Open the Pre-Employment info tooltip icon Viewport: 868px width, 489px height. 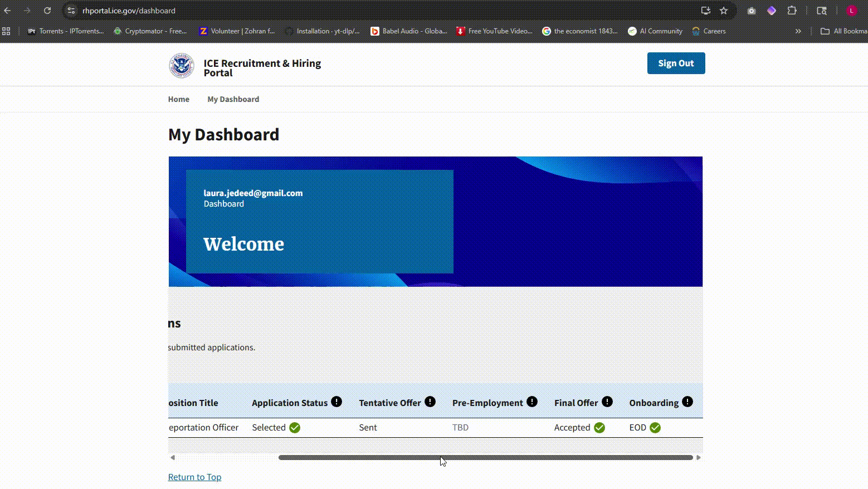(532, 402)
